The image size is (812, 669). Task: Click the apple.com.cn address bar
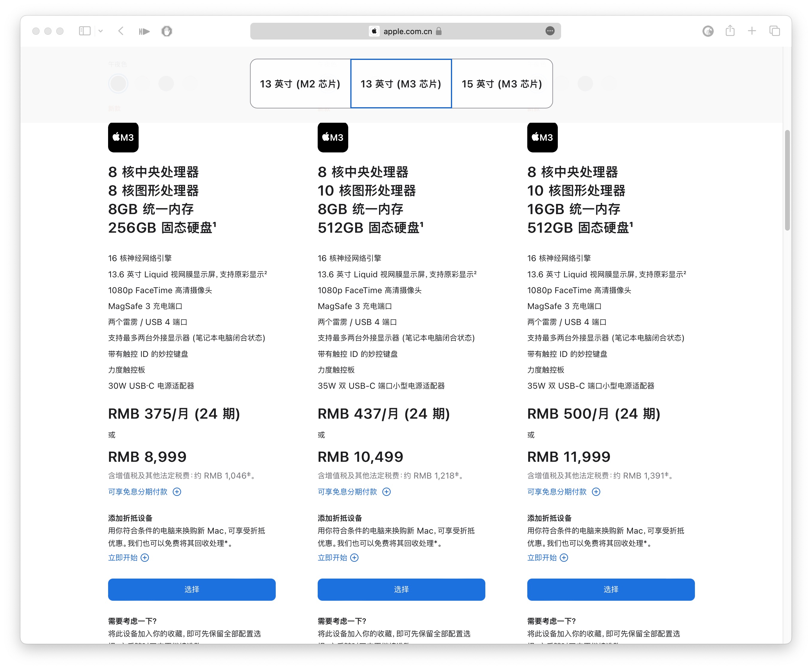[x=407, y=31]
